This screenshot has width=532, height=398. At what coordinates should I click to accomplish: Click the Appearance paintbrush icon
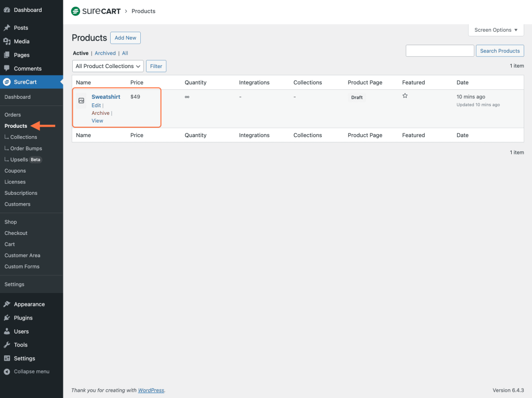point(7,304)
